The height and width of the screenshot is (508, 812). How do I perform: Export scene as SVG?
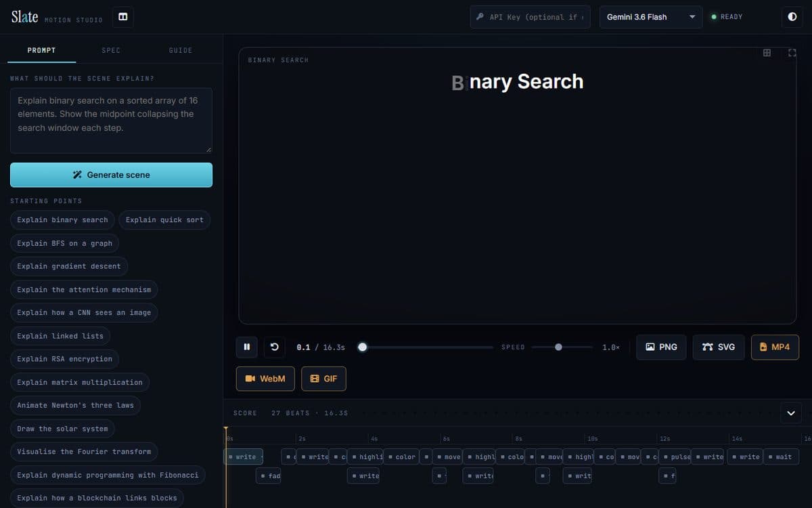[719, 347]
